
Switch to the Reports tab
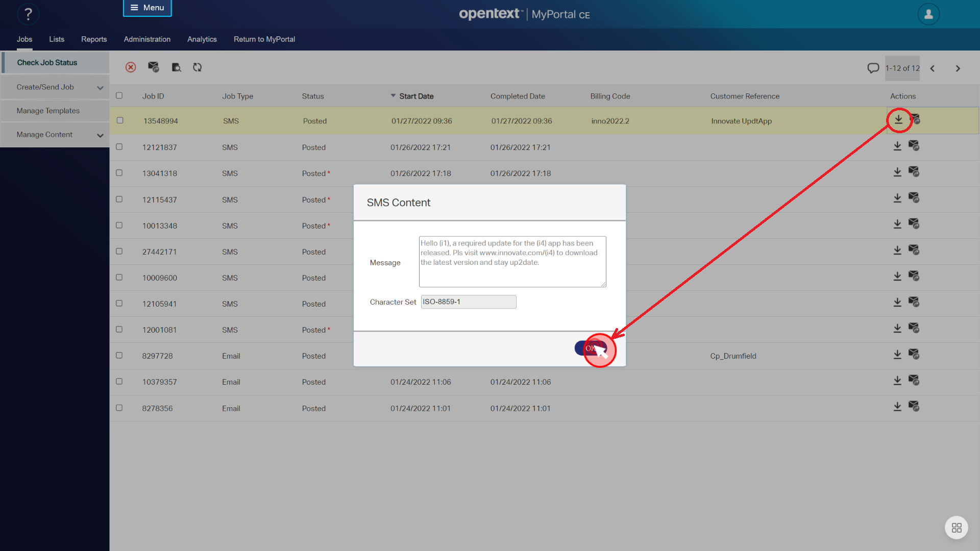pos(94,39)
